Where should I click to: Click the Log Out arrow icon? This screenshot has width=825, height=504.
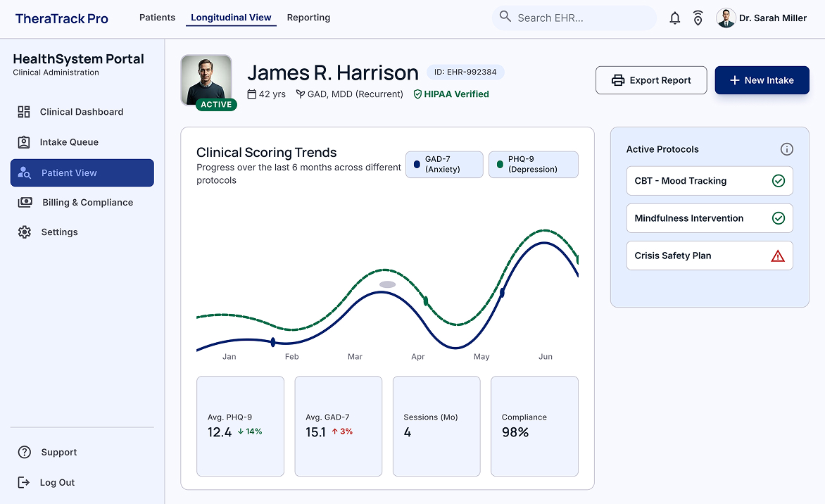(x=24, y=482)
